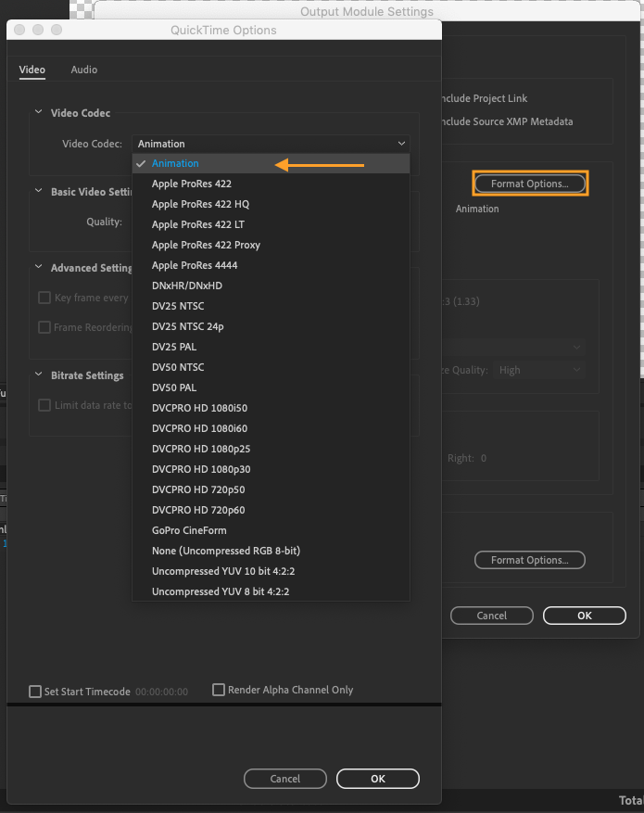Collapse the Video Codec section
Image resolution: width=644 pixels, height=813 pixels.
[x=39, y=113]
